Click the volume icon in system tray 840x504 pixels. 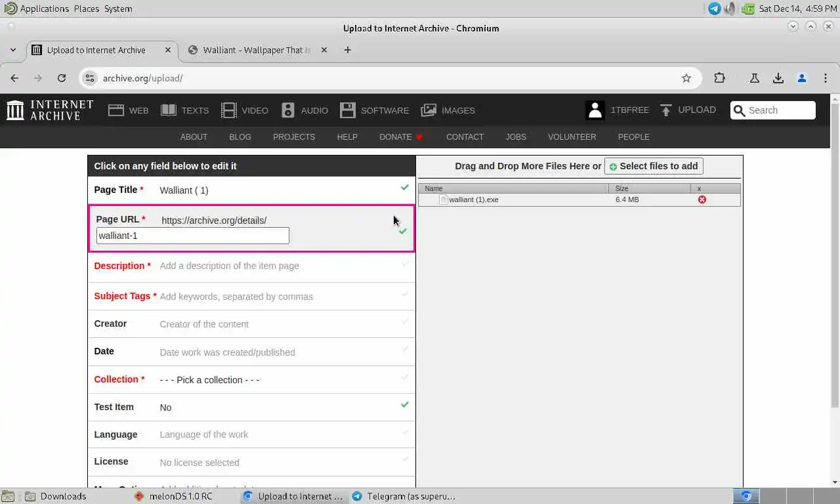coord(730,9)
